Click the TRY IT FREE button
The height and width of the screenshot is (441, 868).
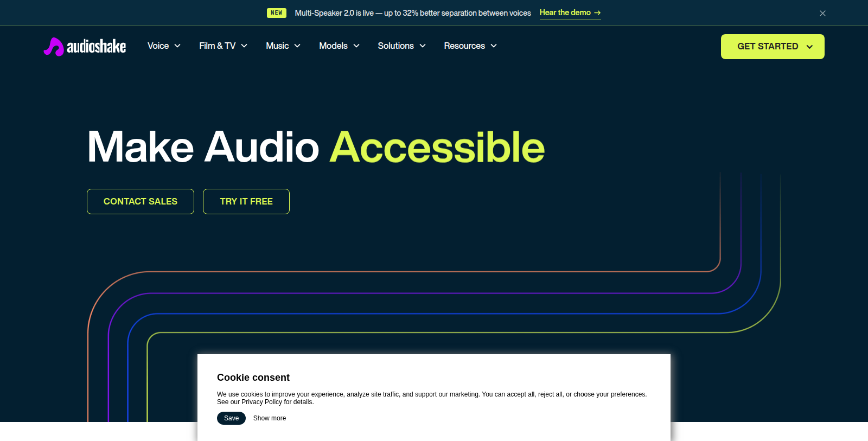click(246, 201)
